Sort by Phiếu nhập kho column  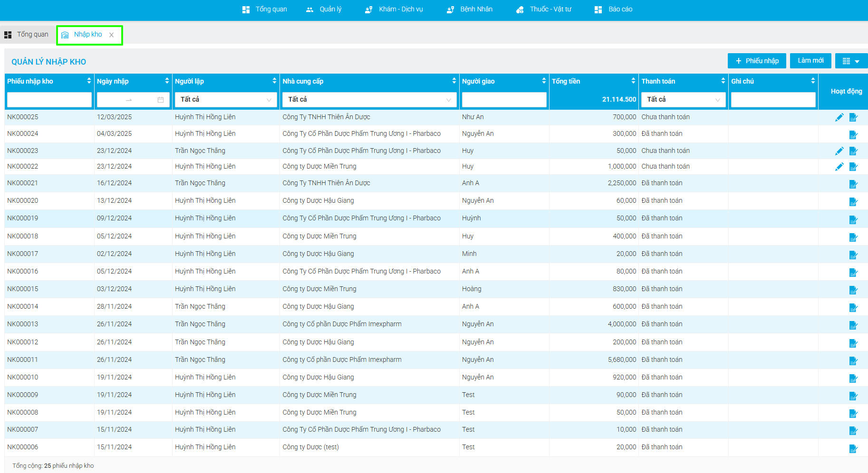(x=89, y=81)
